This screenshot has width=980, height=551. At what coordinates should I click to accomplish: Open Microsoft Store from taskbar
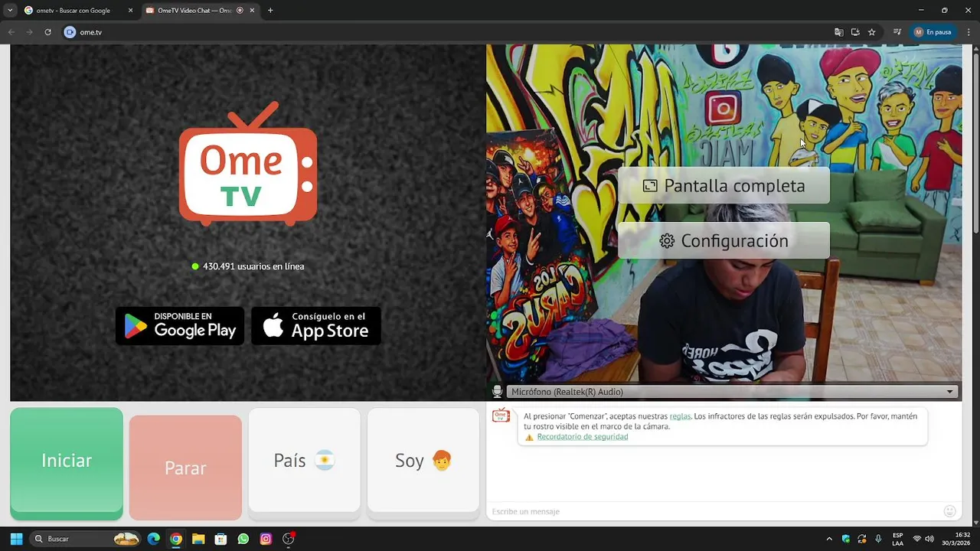tap(220, 539)
